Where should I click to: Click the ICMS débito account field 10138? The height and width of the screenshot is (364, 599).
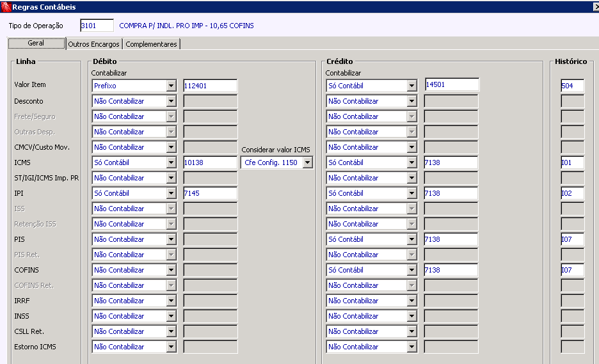[210, 162]
